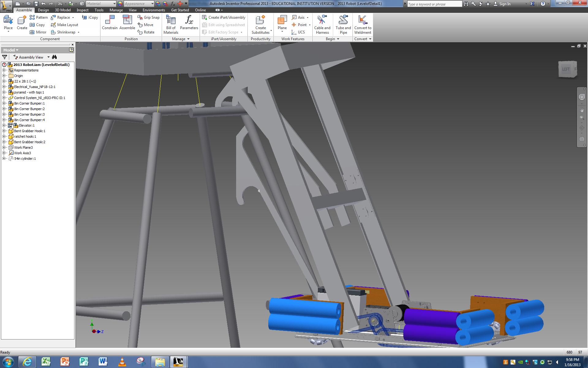Click the ViewCube LEFT face
Viewport: 588px width, 368px height.
(566, 69)
